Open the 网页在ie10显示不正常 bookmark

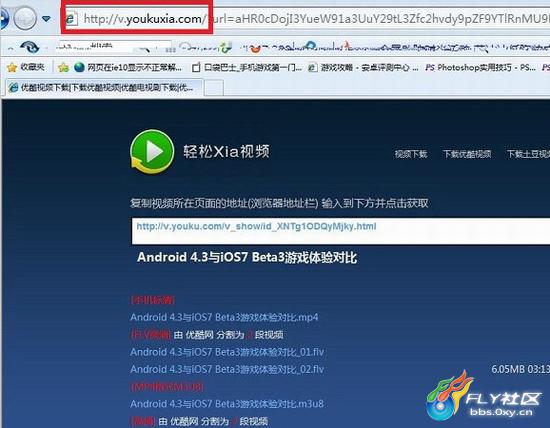(128, 67)
